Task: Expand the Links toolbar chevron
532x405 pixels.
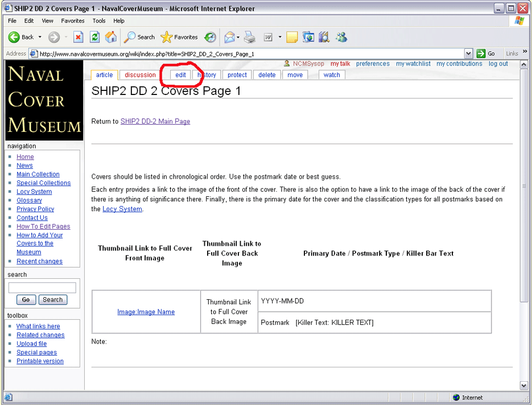Action: [525, 52]
